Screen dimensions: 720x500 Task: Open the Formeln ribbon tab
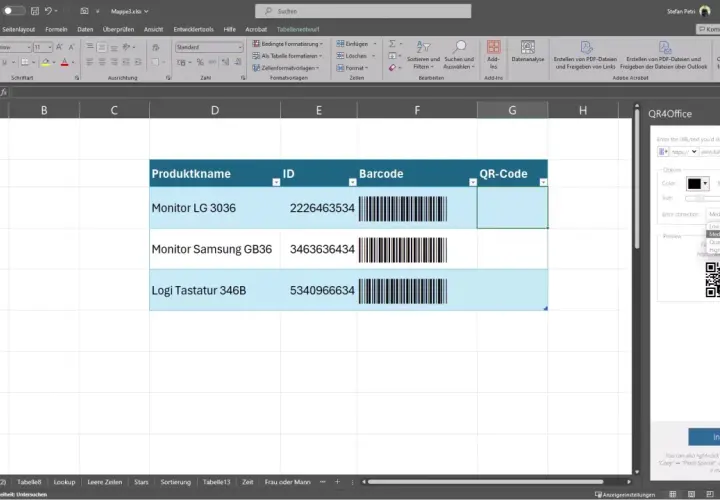56,29
